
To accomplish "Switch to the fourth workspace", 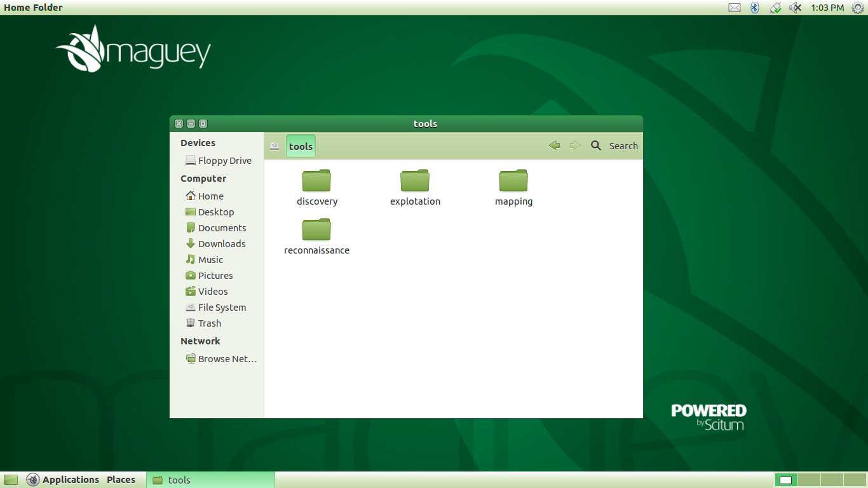I will coord(855,480).
